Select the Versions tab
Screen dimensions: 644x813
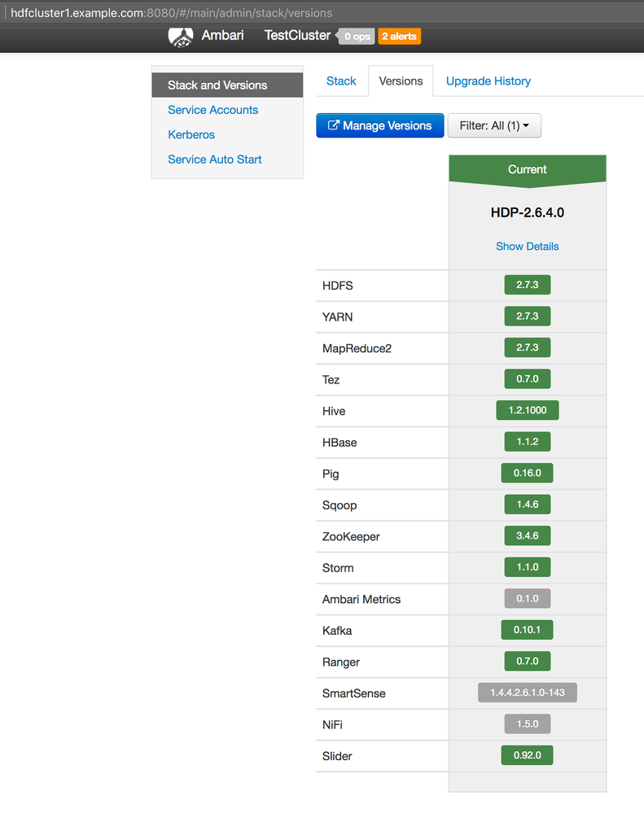(401, 81)
